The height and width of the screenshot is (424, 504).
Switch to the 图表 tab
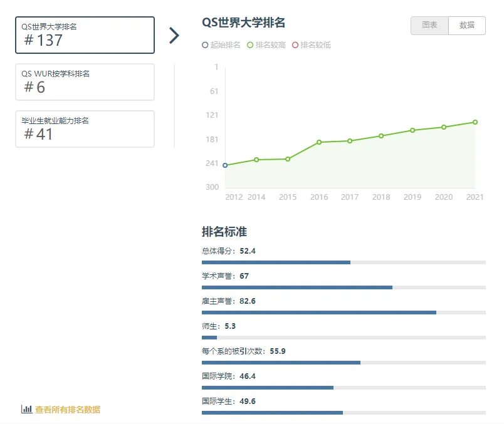coord(429,26)
